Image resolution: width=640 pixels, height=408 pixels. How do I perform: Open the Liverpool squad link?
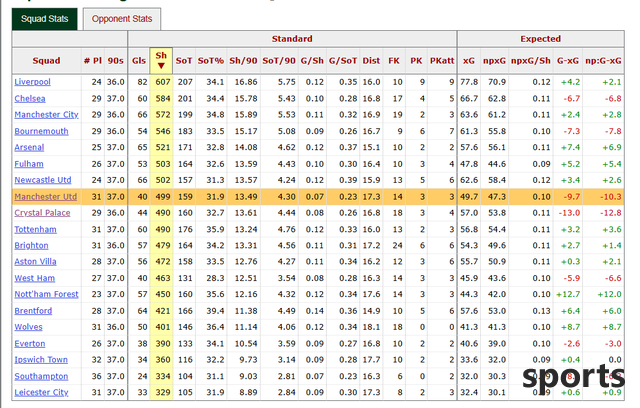[x=33, y=82]
